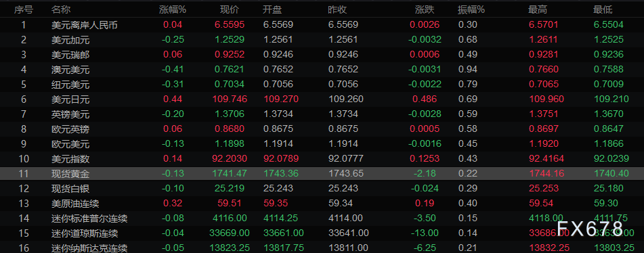644x253 pixels.
Task: Click high value 109.960
Action: [546, 99]
